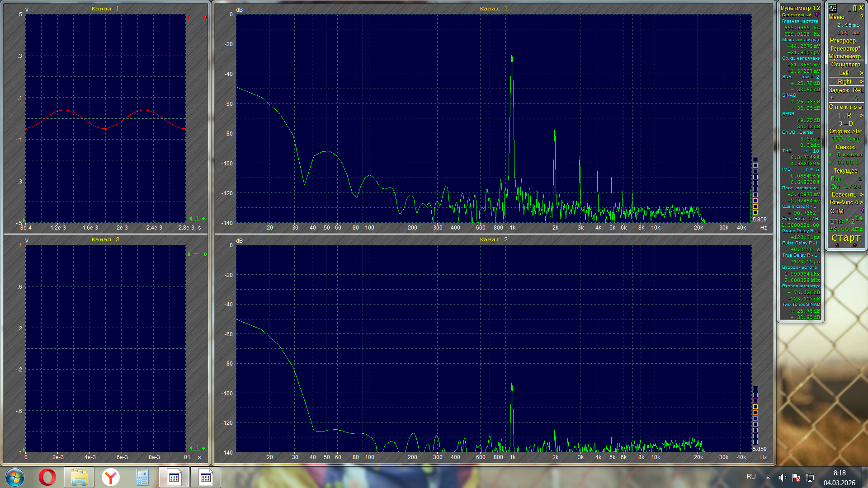Viewport: 868px width, 488px height.
Task: Expand the Rife-Vinc 6 window options
Action: coord(861,202)
